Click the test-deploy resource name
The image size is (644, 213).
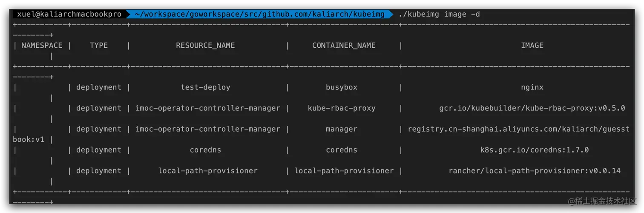(205, 87)
